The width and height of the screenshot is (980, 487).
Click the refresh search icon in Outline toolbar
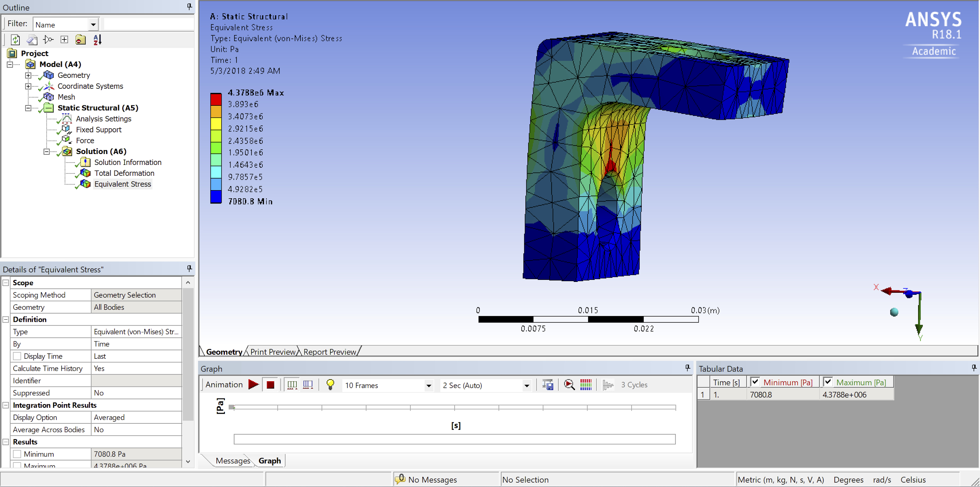(15, 39)
